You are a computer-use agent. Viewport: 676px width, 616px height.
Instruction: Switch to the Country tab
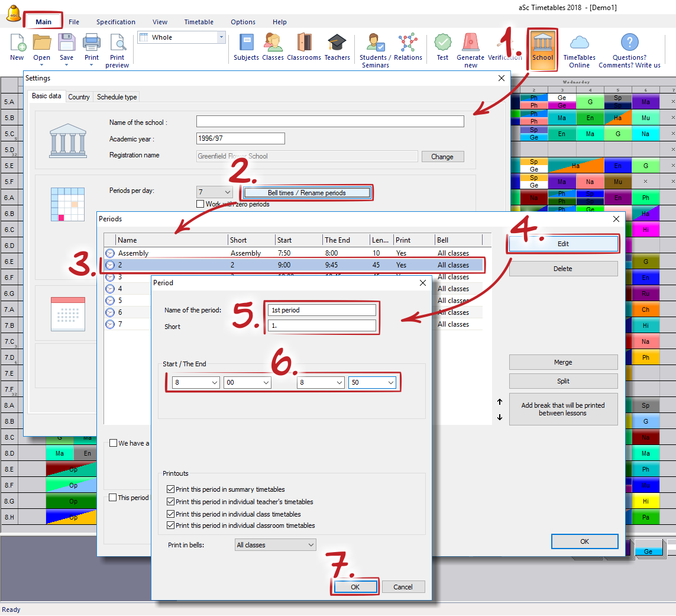click(x=79, y=97)
